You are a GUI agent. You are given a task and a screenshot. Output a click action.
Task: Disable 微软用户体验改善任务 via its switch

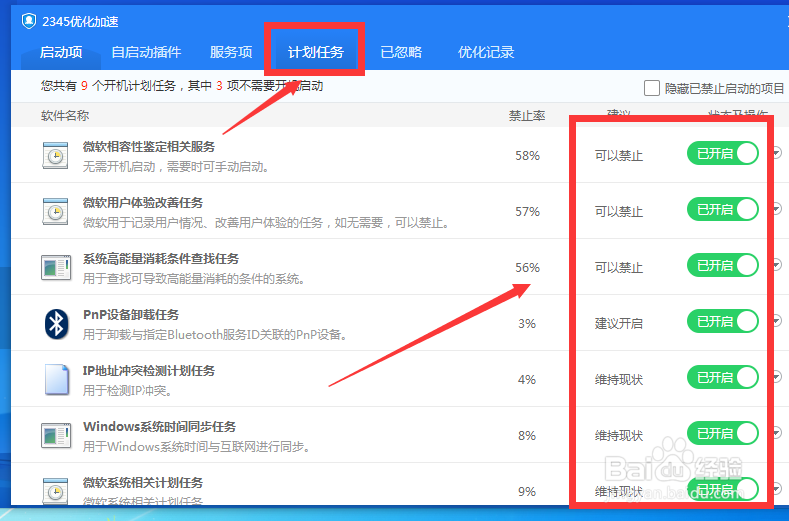[723, 209]
